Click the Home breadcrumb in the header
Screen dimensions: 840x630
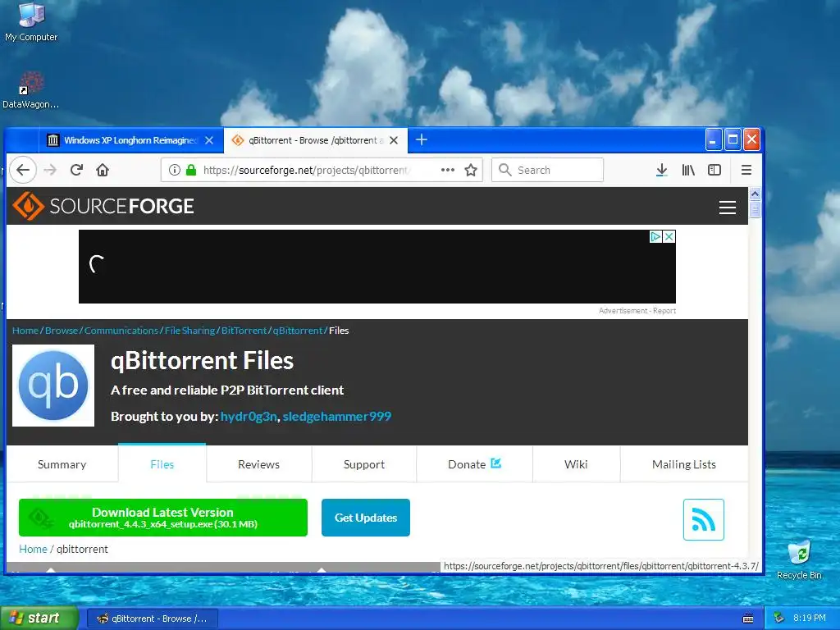point(25,331)
